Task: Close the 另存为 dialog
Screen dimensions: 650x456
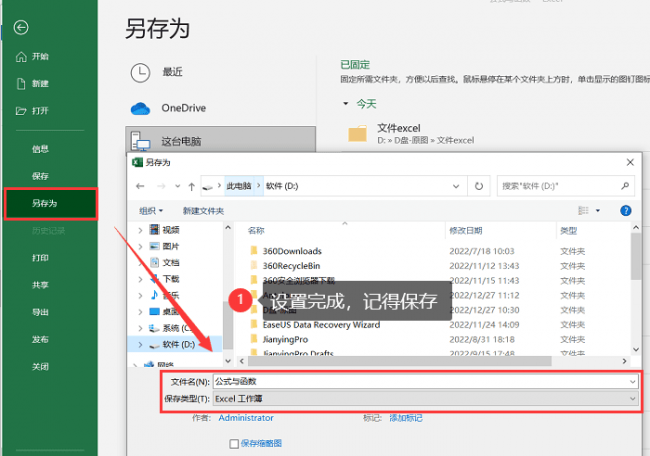Action: 630,162
